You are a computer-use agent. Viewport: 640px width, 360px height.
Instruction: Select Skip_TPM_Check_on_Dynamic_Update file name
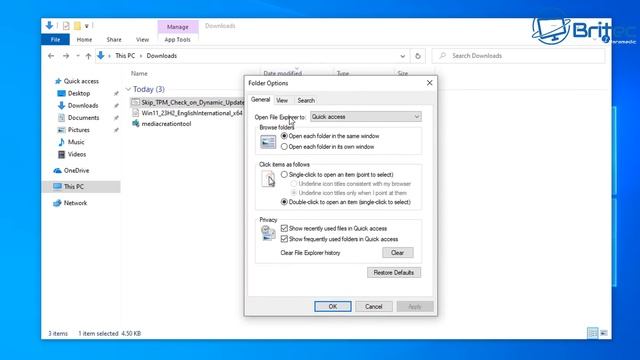(x=193, y=102)
